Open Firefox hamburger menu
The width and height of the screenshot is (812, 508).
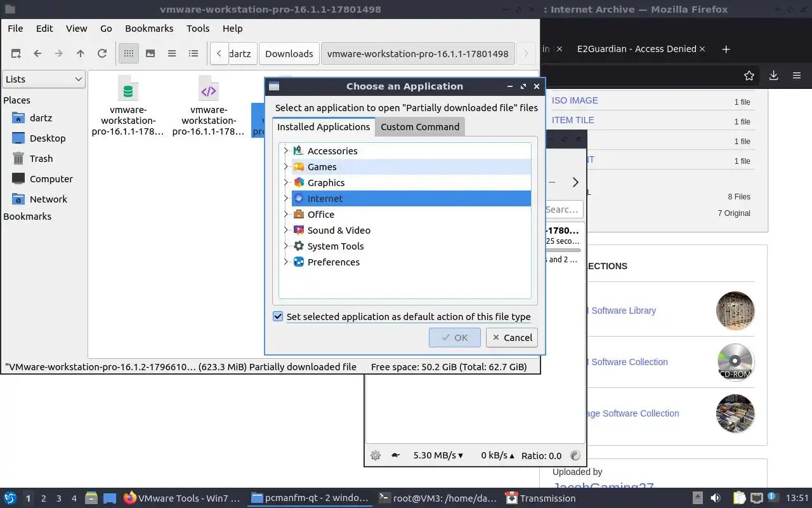point(797,76)
